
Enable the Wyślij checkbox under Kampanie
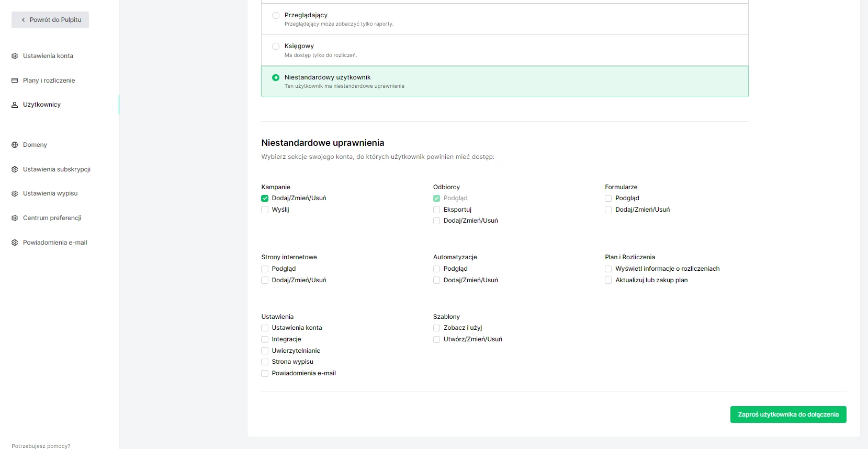tap(265, 210)
